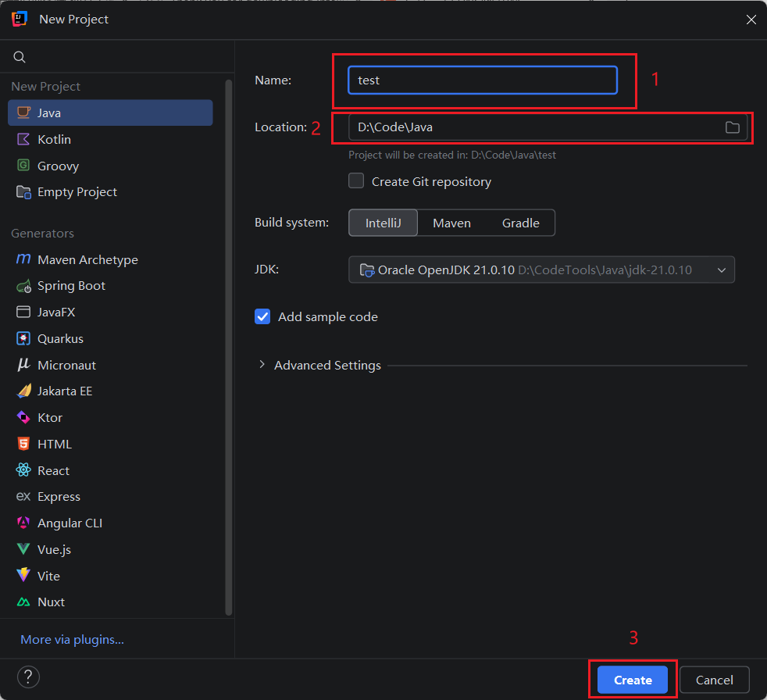Choose the Ktor generator icon

coord(23,417)
